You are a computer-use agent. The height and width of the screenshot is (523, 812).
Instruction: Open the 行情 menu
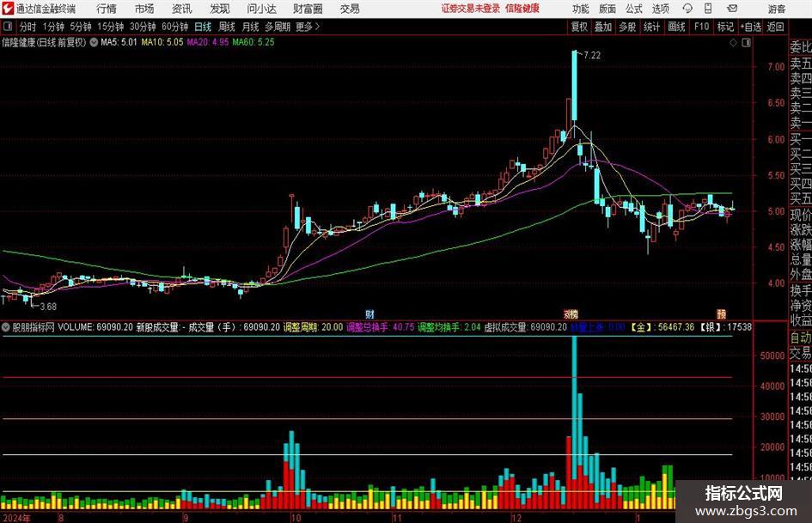[107, 9]
